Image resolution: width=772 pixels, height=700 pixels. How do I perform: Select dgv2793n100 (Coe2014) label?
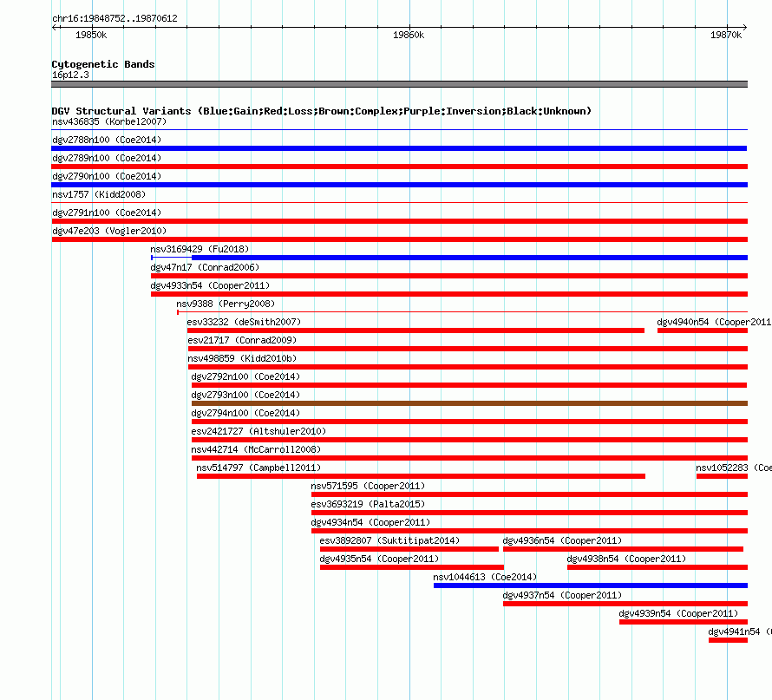(245, 395)
